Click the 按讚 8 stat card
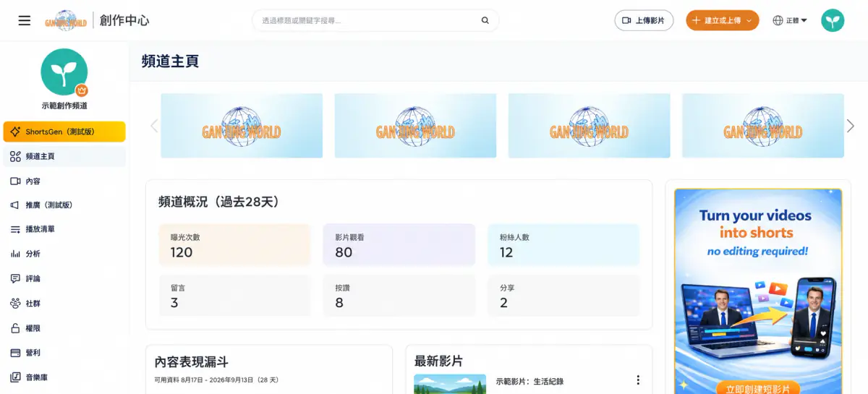868x394 pixels. [x=399, y=295]
